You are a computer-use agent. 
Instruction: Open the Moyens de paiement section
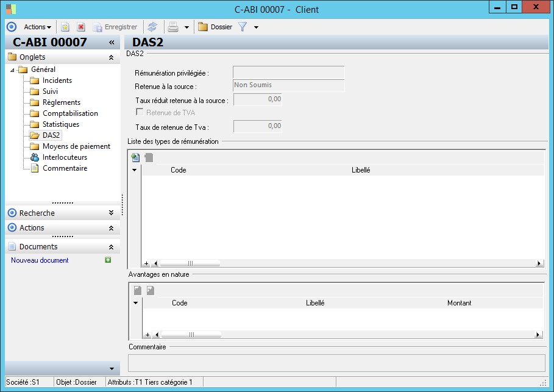(x=76, y=146)
